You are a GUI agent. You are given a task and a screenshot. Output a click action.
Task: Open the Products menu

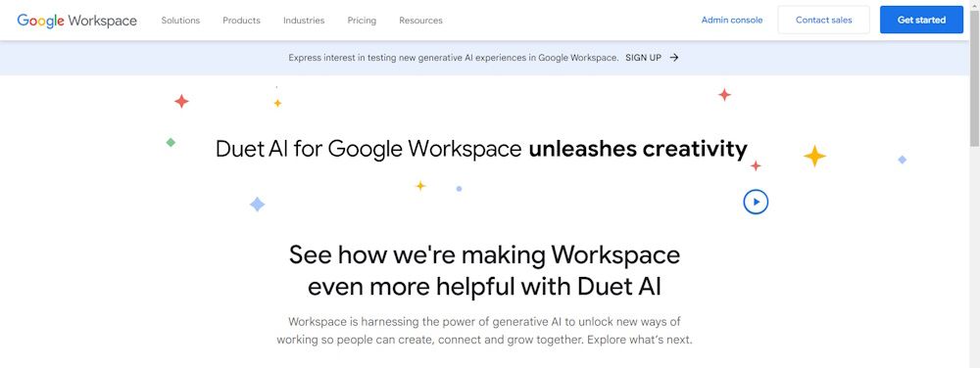tap(241, 20)
